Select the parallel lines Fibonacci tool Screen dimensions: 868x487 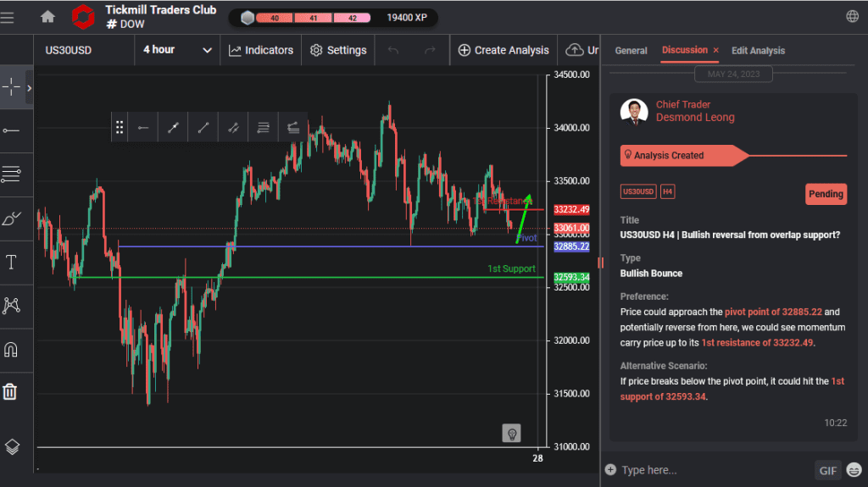coord(11,174)
